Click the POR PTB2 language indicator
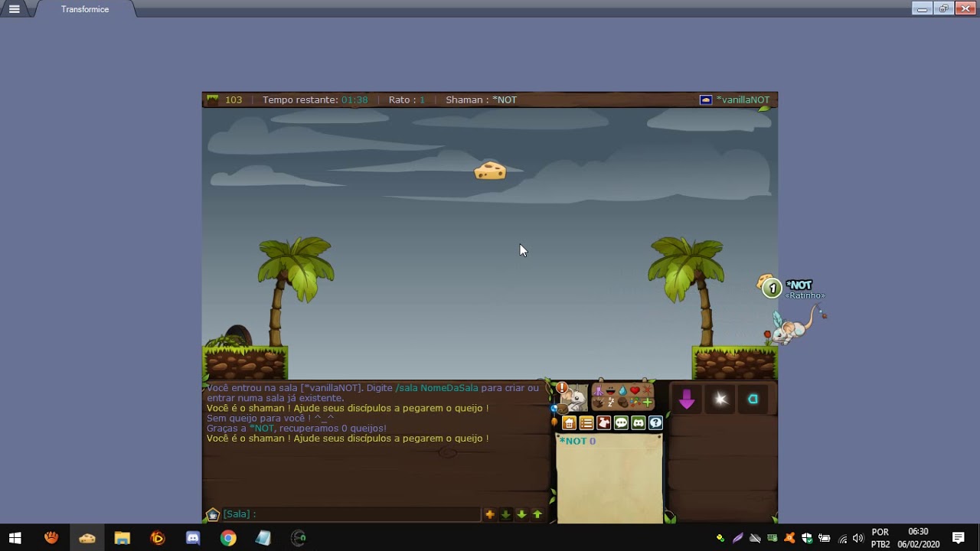This screenshot has height=551, width=980. pos(880,538)
